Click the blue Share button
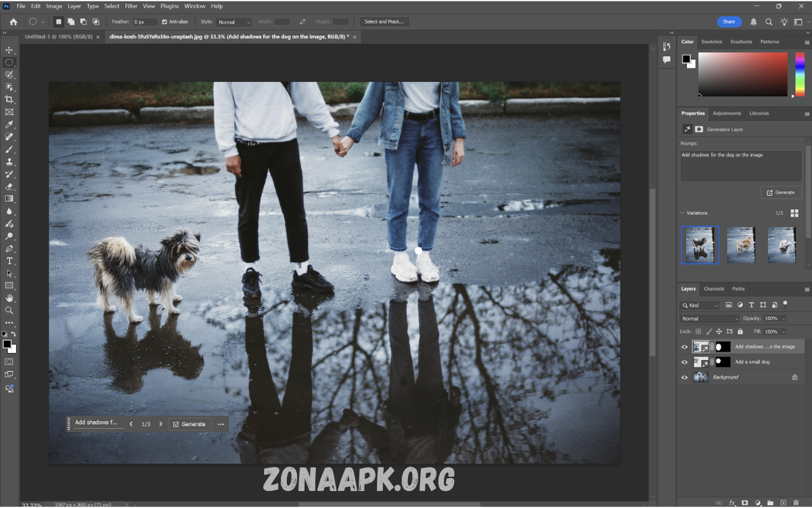The height and width of the screenshot is (508, 812). [x=729, y=22]
